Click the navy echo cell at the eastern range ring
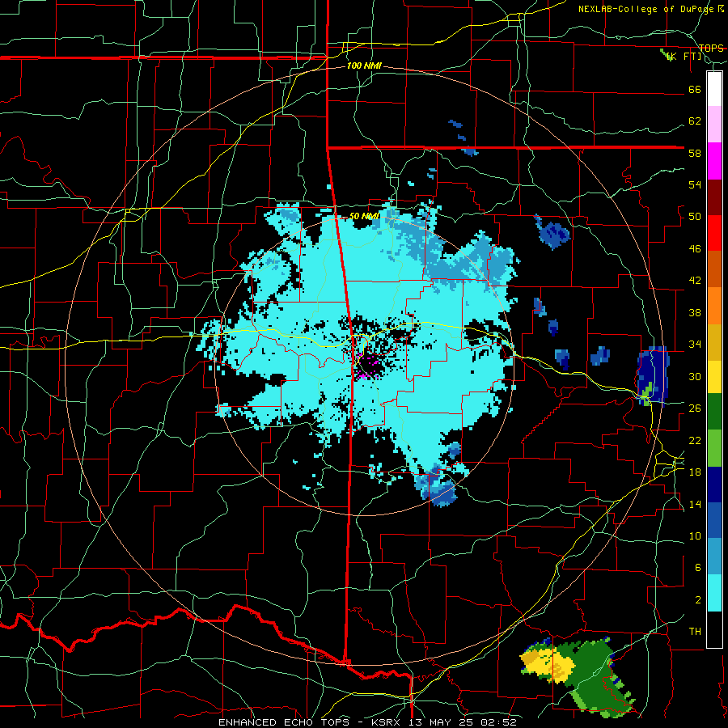The height and width of the screenshot is (728, 728). (x=654, y=375)
